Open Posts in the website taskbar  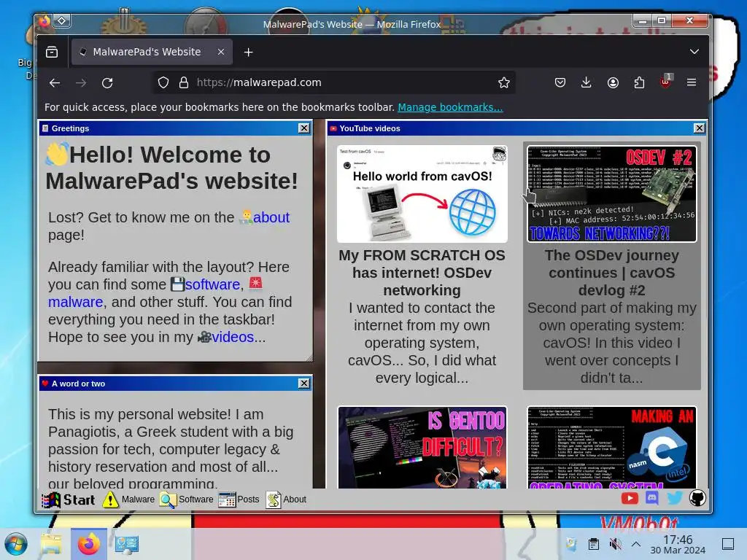239,499
